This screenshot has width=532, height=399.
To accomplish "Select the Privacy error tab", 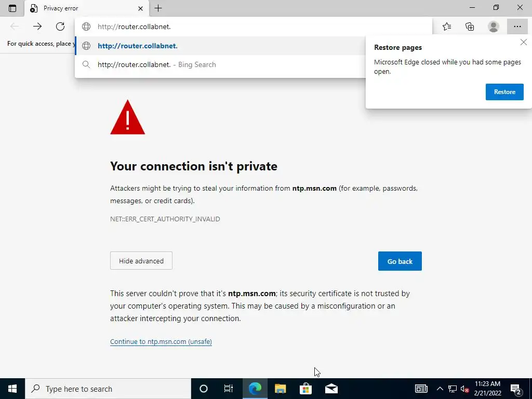I will click(x=87, y=8).
